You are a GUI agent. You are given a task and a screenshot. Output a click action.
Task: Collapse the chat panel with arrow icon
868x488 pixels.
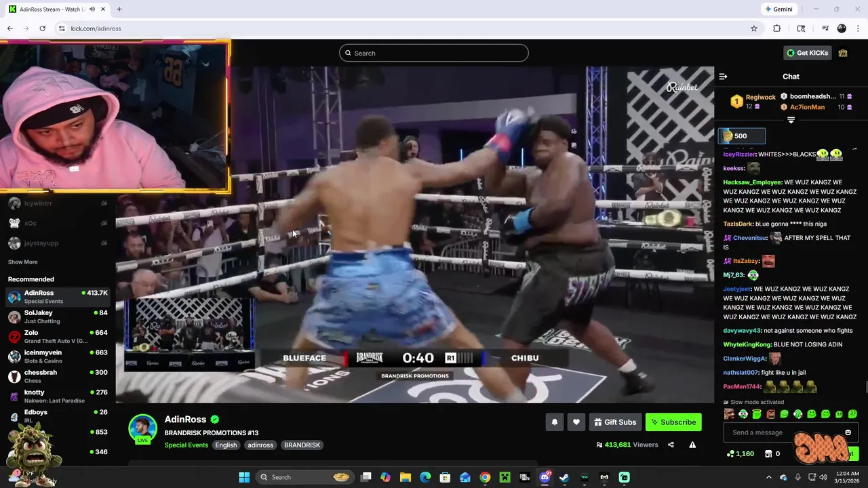723,77
